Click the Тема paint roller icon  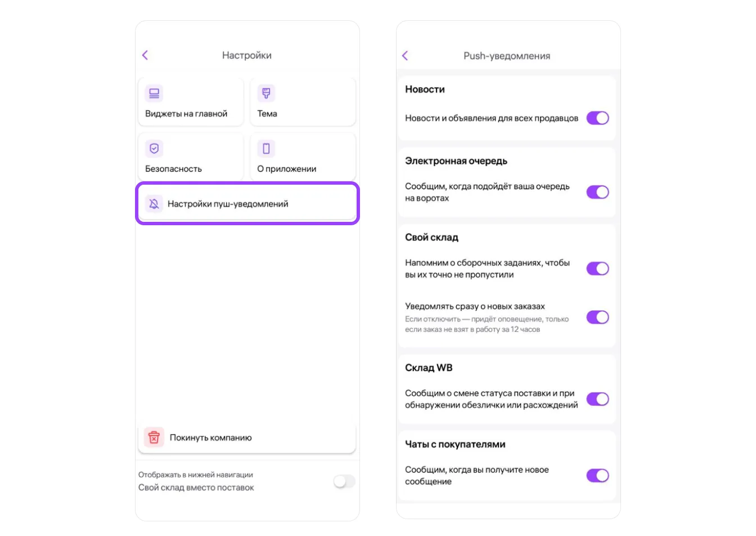266,93
